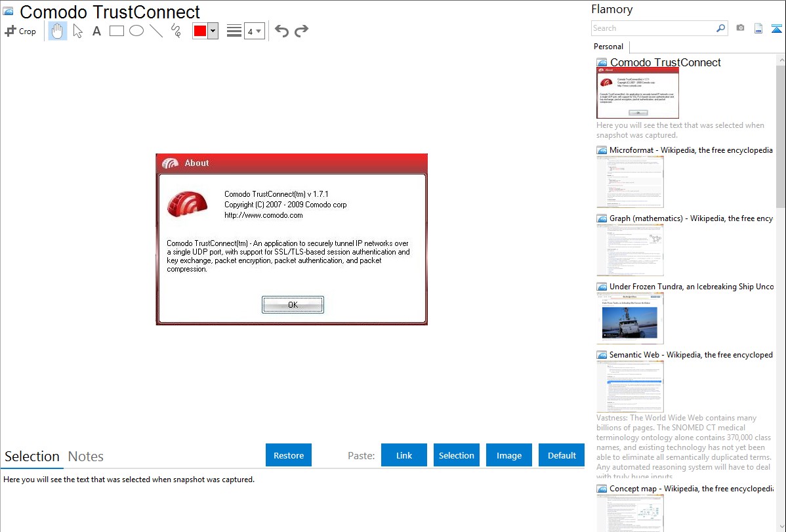Open the Microformat Wikipedia snapshot thumbnail
The width and height of the screenshot is (786, 532).
pyautogui.click(x=630, y=182)
